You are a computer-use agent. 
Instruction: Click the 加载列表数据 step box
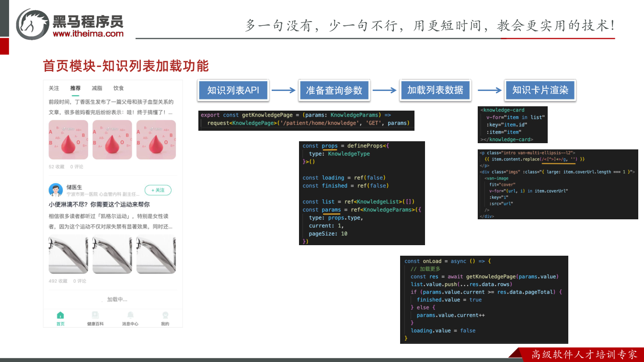click(435, 90)
